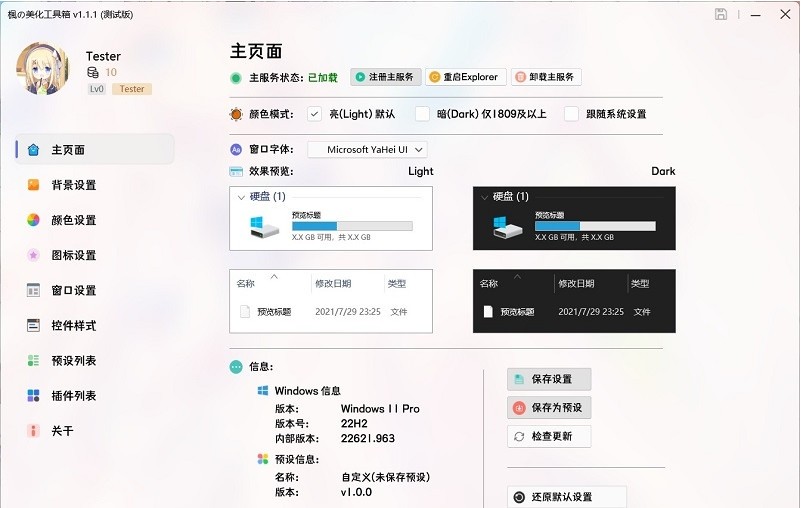Viewport: 802px width, 508px height.
Task: Click the color wheel 颜色设置 icon
Action: point(33,220)
